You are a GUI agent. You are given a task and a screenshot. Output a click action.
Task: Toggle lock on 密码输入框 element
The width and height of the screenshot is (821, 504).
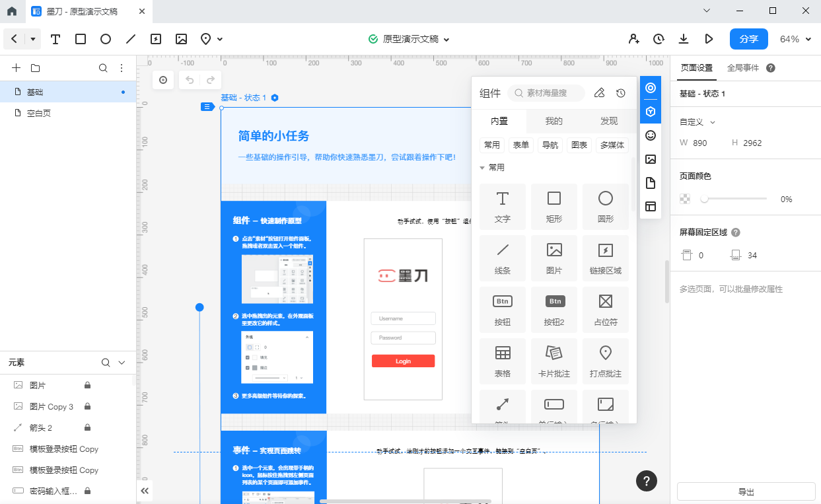pyautogui.click(x=87, y=491)
